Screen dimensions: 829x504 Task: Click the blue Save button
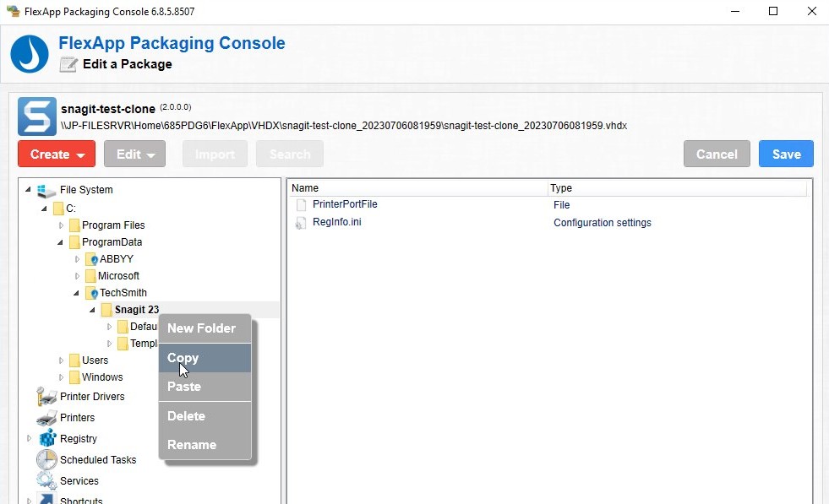[x=786, y=154]
